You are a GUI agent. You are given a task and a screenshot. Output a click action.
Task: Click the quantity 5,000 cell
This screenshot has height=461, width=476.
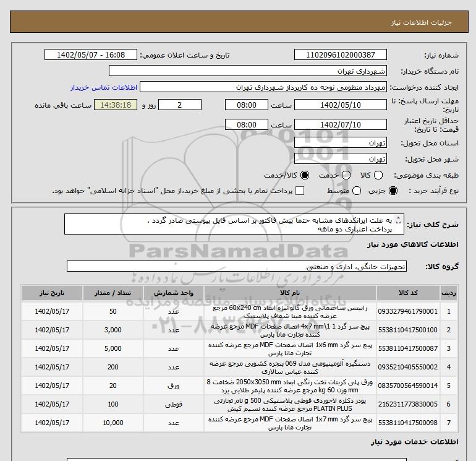[x=113, y=348]
